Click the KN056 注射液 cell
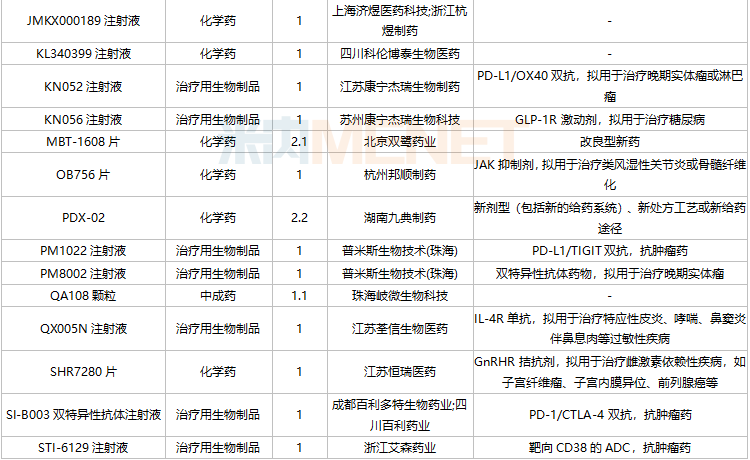This screenshot has height=460, width=750. coord(83,119)
